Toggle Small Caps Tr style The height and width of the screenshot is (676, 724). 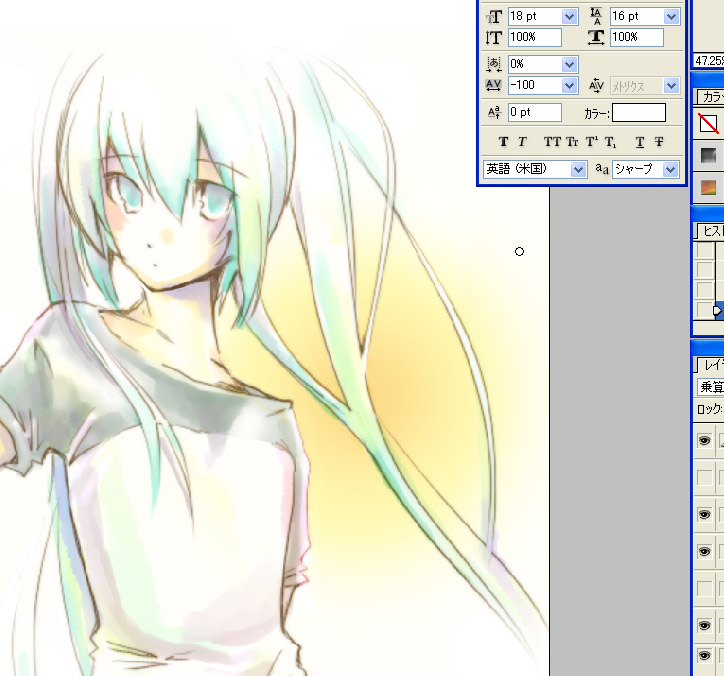[572, 142]
